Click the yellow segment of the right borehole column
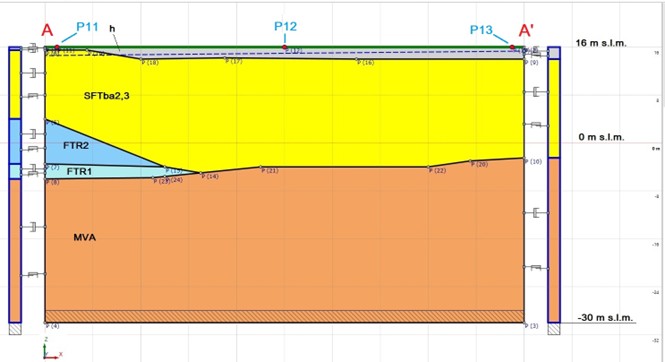Viewport: 665px width, 362px height. click(x=553, y=108)
